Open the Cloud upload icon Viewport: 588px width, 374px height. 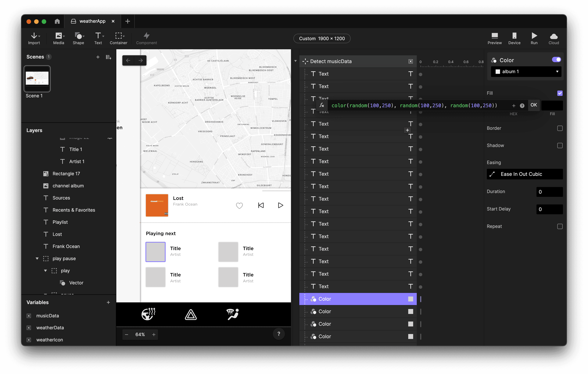(x=554, y=38)
